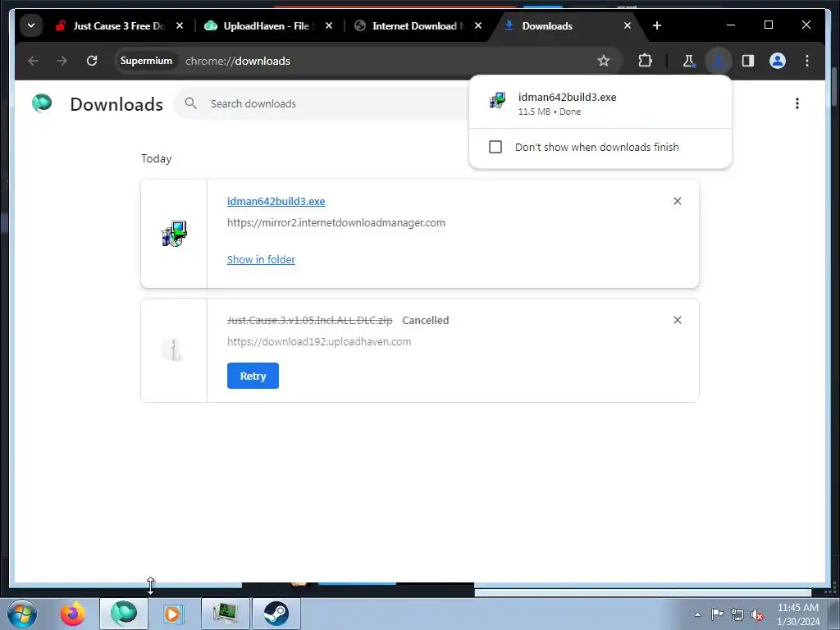
Task: Go back to previous page
Action: pos(33,61)
